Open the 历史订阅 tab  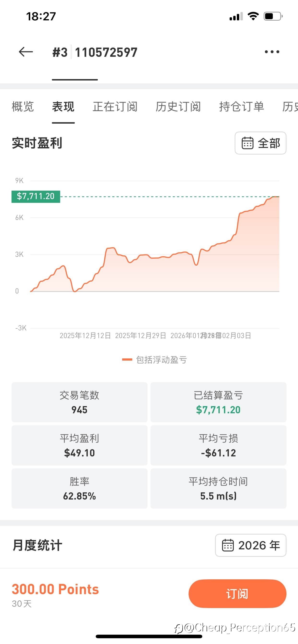[178, 107]
